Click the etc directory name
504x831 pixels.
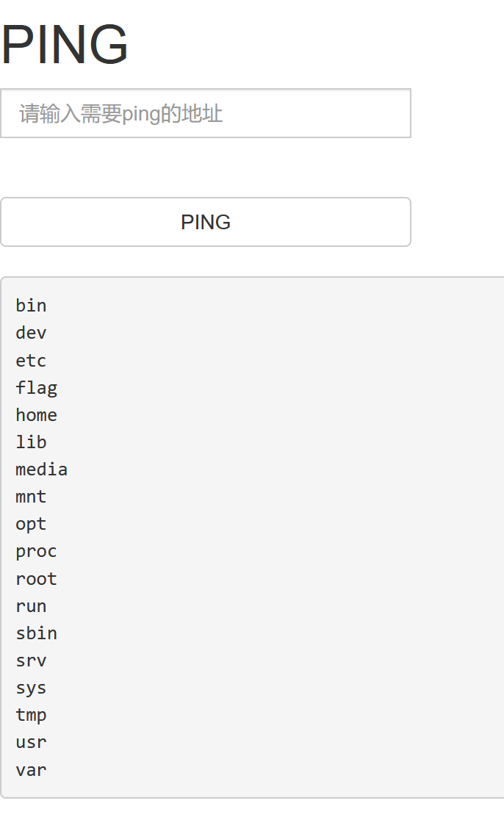click(31, 360)
